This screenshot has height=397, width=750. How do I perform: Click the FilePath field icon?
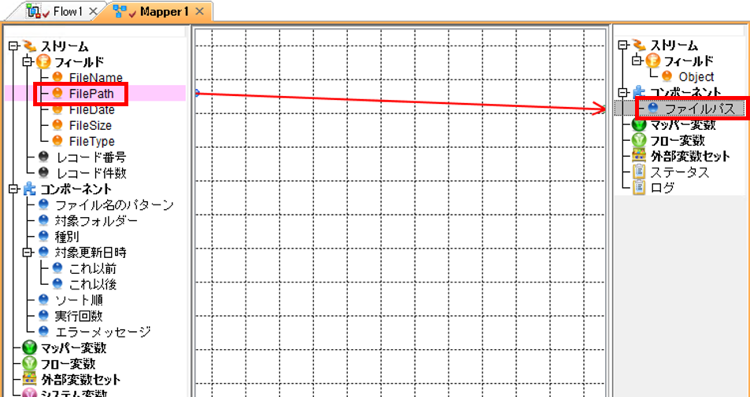coord(57,93)
